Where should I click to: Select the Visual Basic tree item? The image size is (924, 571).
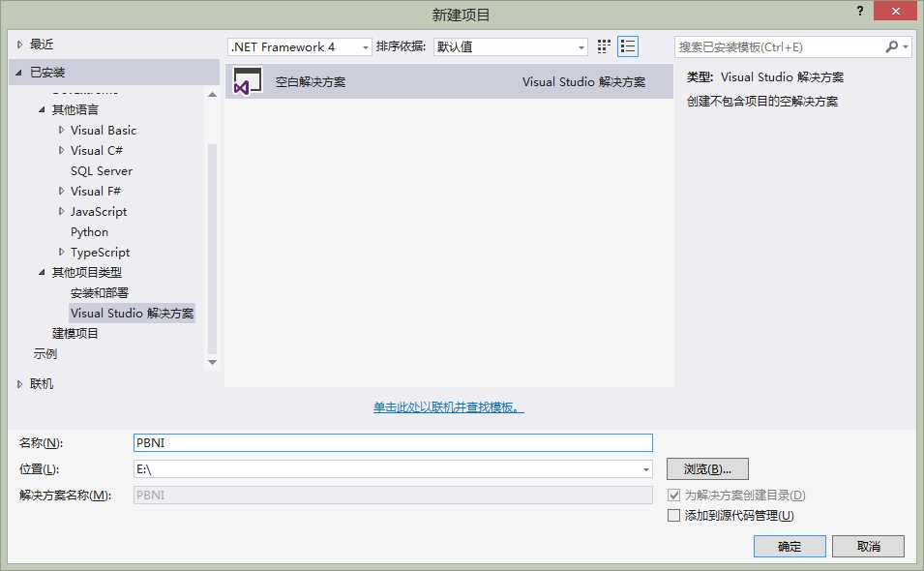[x=104, y=131]
